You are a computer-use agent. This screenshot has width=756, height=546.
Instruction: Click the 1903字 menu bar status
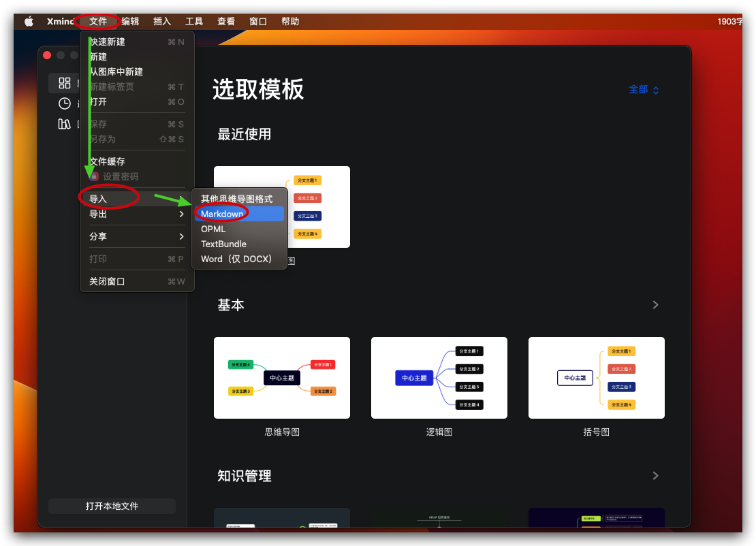coord(729,21)
